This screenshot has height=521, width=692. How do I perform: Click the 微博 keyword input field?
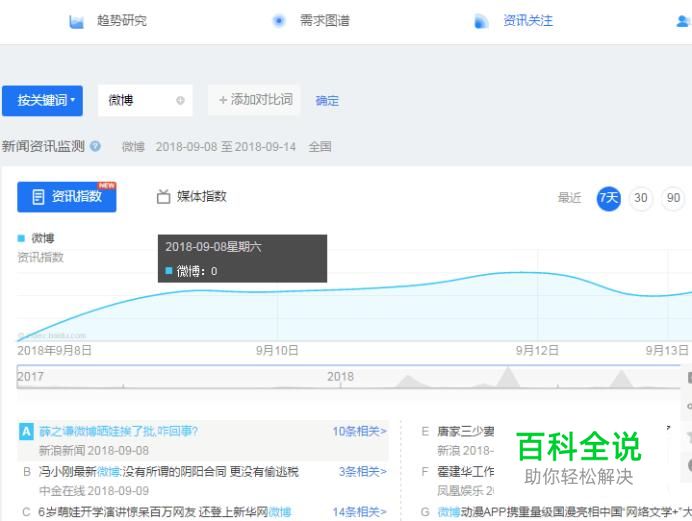coord(145,101)
